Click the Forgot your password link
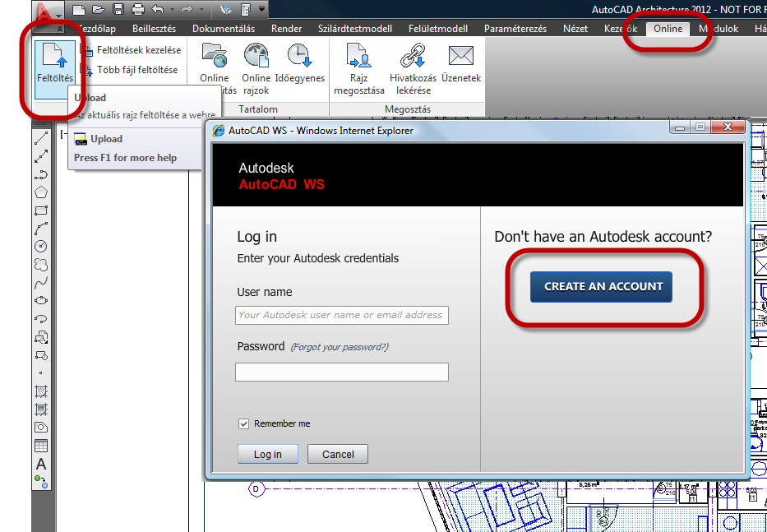Image resolution: width=767 pixels, height=532 pixels. 340,347
